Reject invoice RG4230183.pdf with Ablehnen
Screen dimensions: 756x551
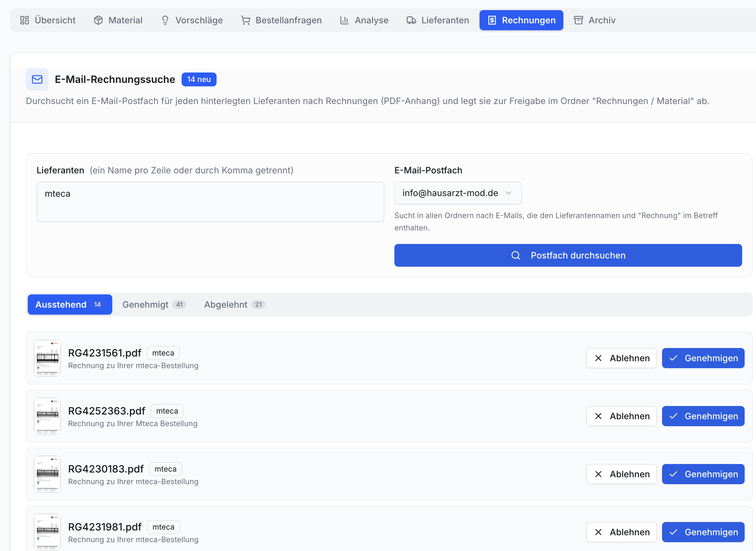622,474
